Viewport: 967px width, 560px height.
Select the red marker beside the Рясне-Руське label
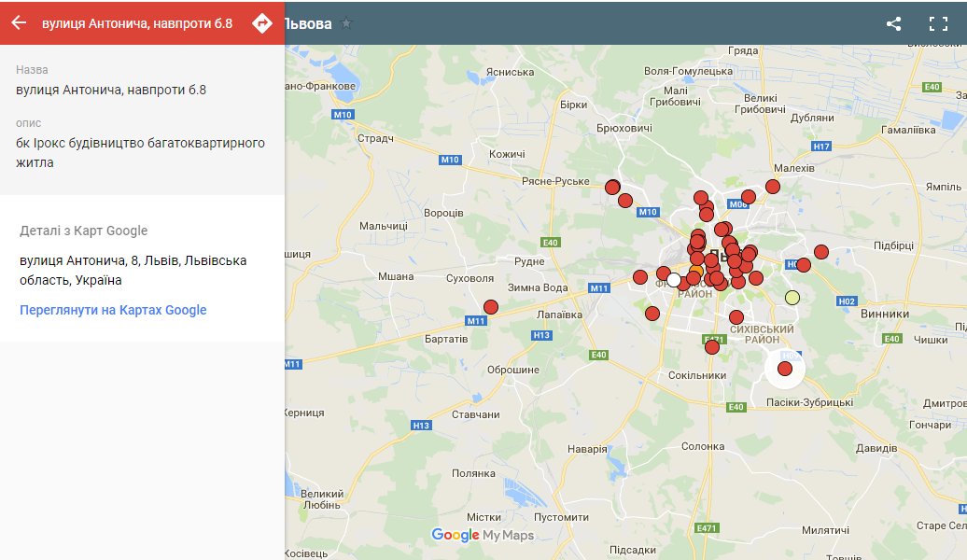click(612, 187)
